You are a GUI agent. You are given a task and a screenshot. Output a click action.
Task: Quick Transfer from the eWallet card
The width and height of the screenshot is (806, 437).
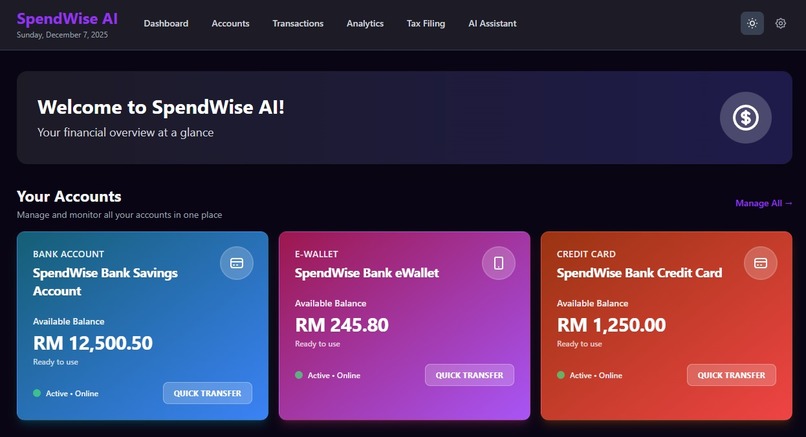point(469,375)
